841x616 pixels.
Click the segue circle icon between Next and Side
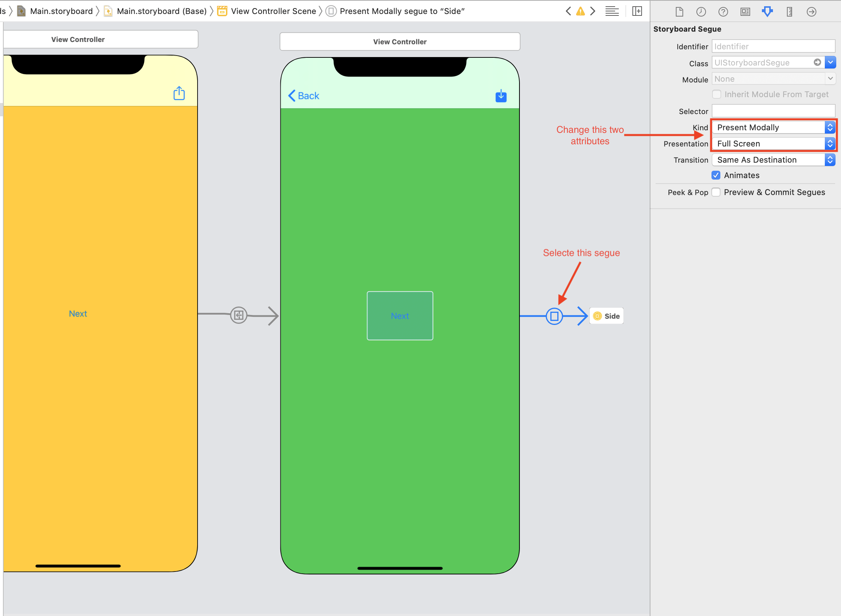point(554,315)
